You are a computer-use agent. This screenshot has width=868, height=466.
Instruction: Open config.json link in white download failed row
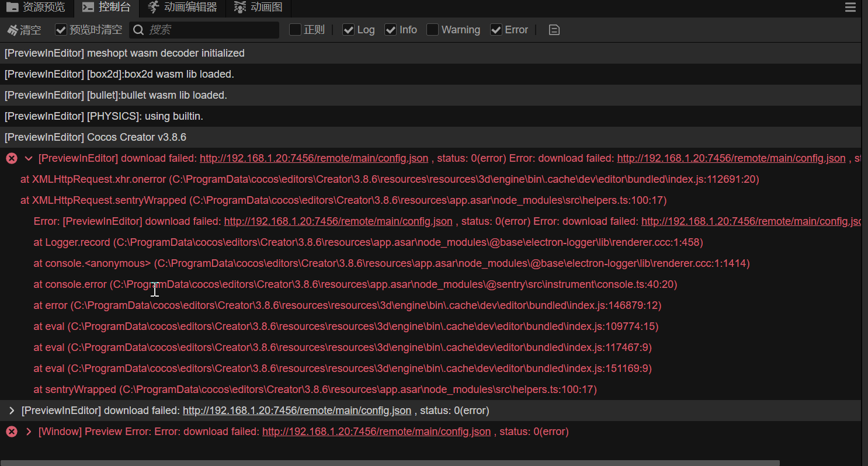click(297, 411)
